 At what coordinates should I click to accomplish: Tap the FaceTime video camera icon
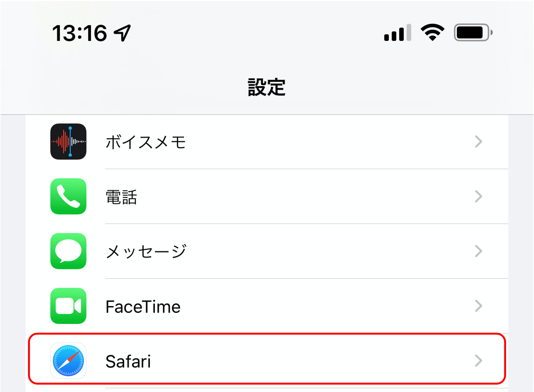point(68,306)
